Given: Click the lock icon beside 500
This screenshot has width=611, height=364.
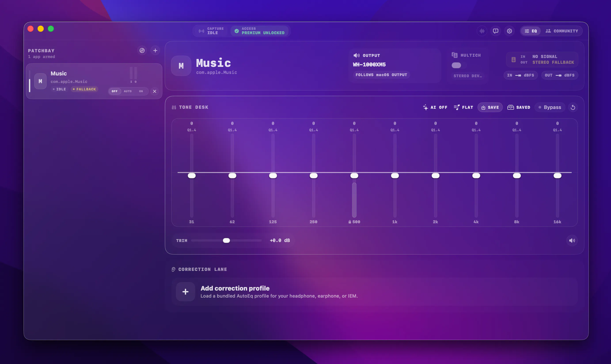Looking at the screenshot, I should tap(350, 222).
